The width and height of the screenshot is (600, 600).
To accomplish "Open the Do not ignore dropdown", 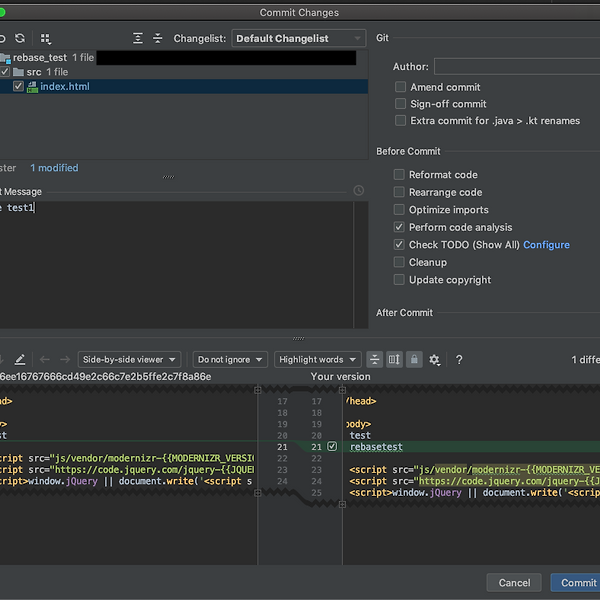I will [x=230, y=360].
